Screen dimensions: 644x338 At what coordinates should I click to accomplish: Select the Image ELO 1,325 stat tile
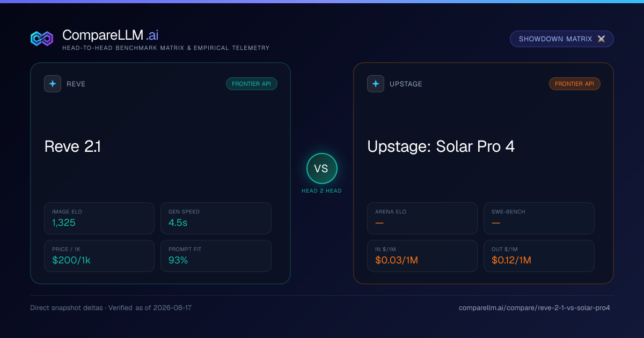pos(99,218)
